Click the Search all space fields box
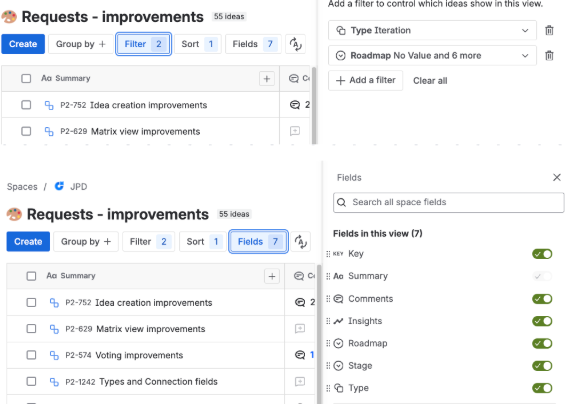 pos(448,202)
